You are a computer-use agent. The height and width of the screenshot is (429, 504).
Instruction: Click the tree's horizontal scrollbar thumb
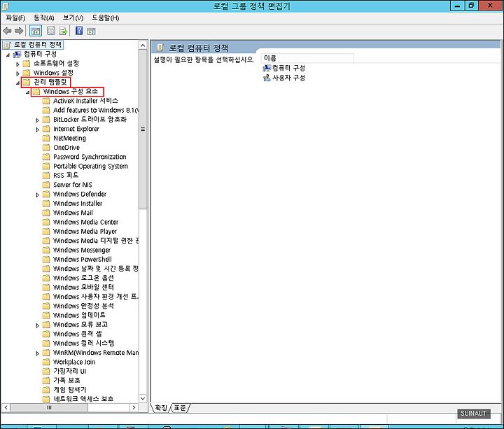49,407
